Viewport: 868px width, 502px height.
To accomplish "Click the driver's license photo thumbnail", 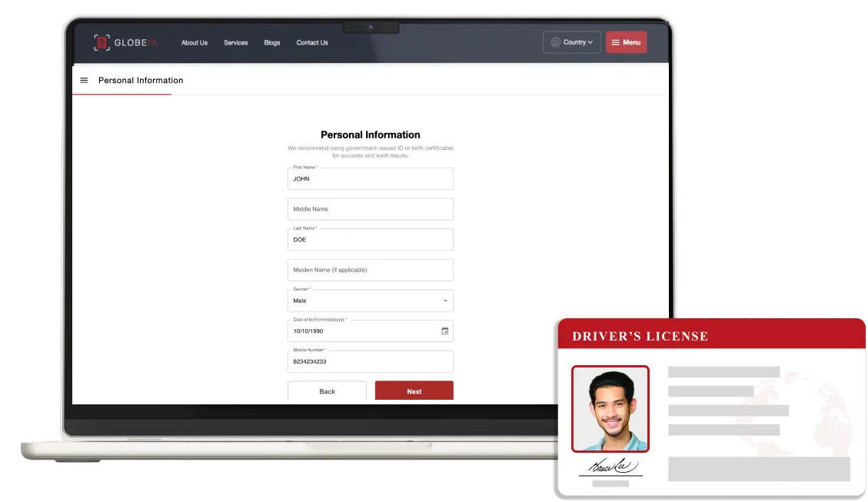I will coord(610,408).
